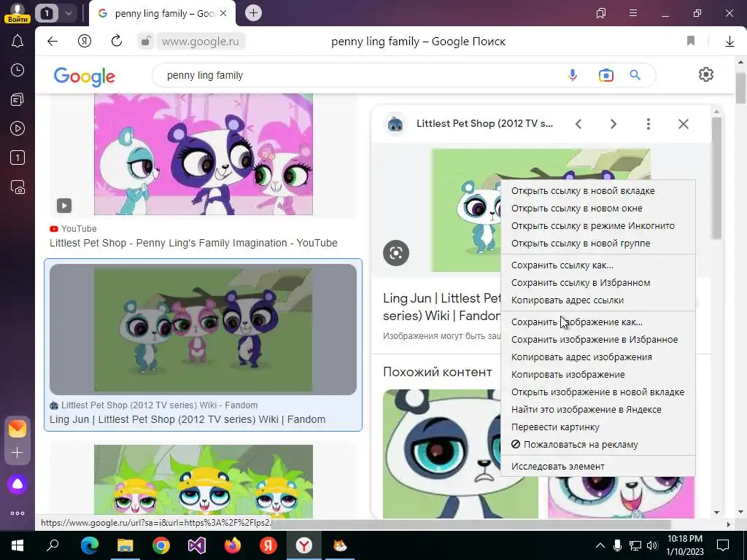Open collections icon in the sidebar
The image size is (747, 560).
click(x=18, y=99)
